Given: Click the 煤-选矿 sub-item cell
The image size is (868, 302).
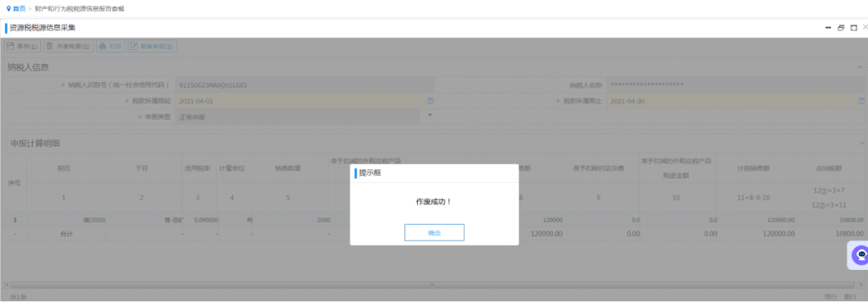Looking at the screenshot, I should coord(144,219).
